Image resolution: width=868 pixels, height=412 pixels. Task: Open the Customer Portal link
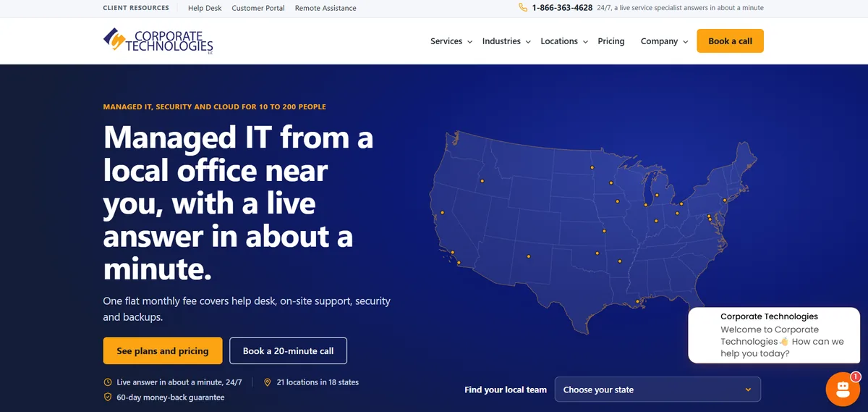point(258,8)
